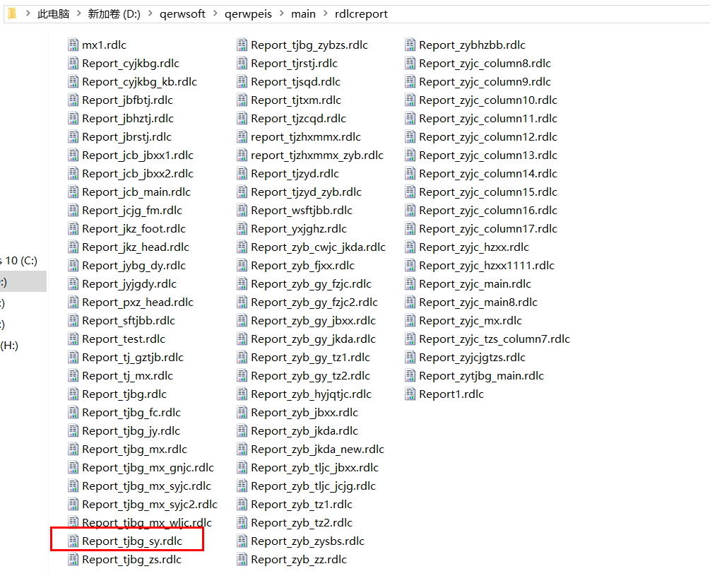Select file name Report_zyjc_hzxx1111.rdlc
Screen dimensions: 710x588
[487, 266]
